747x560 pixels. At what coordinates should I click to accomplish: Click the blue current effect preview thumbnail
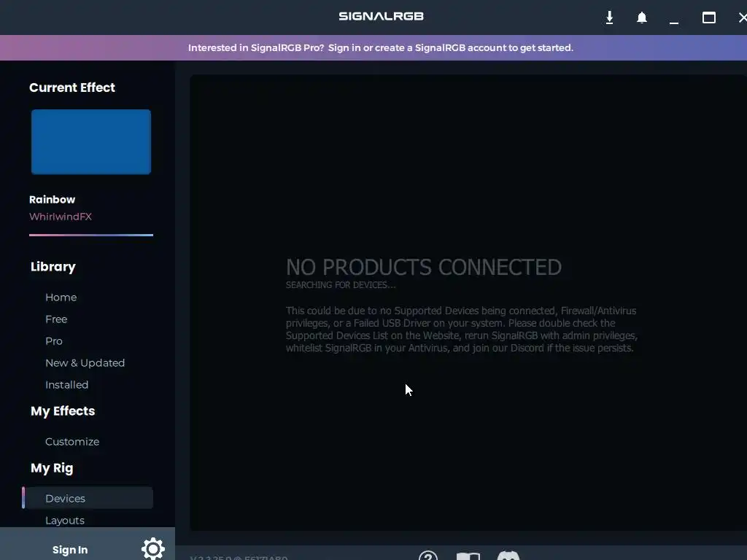91,142
